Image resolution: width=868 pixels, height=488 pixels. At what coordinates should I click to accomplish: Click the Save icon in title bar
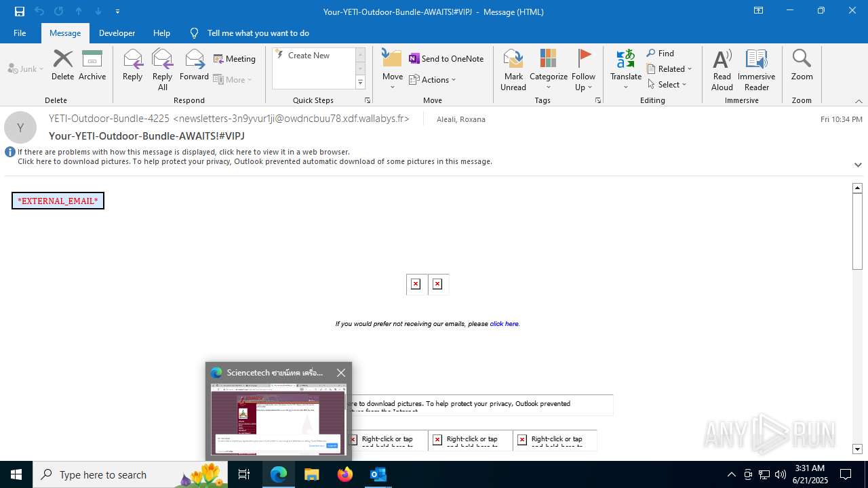[x=20, y=12]
